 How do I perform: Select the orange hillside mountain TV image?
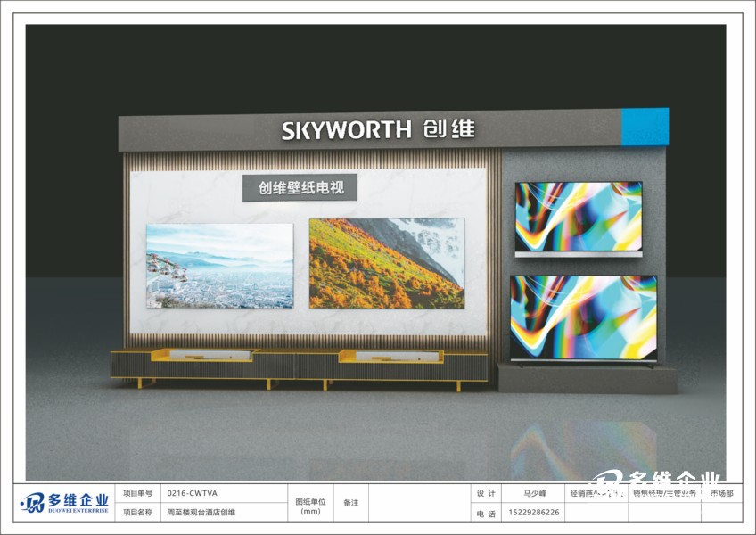click(x=387, y=263)
